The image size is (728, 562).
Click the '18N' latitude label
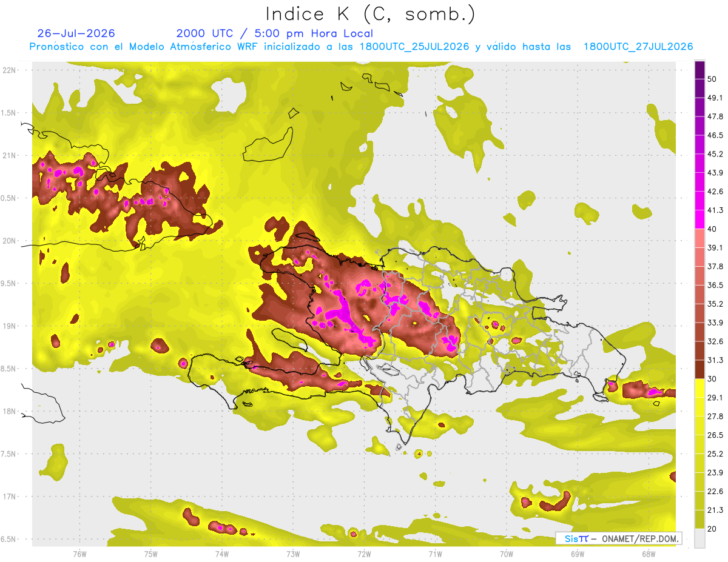pos(9,411)
